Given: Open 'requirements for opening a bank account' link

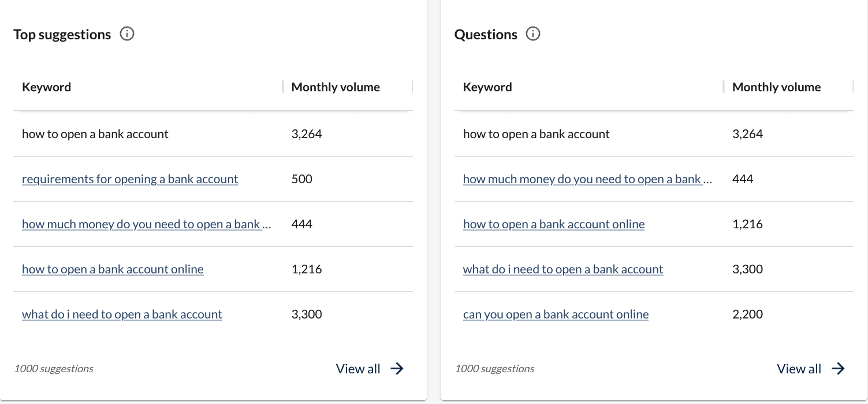Looking at the screenshot, I should click(130, 179).
